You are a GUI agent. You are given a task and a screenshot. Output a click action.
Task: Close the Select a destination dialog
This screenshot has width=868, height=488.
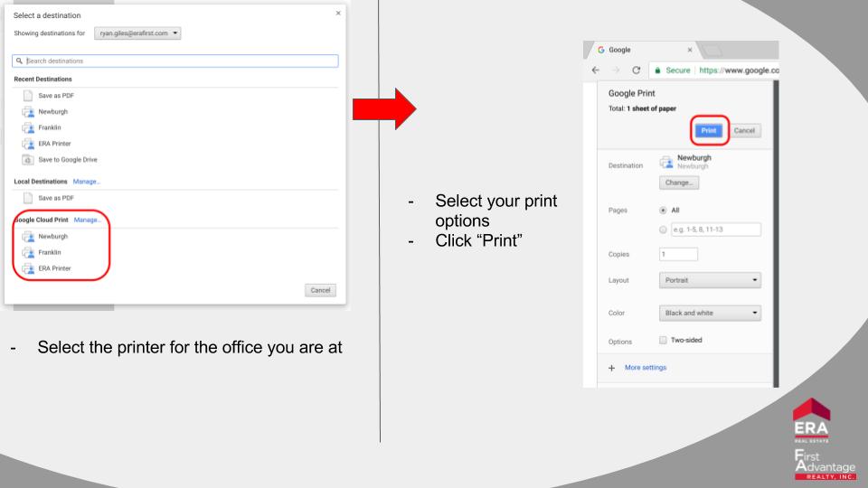pyautogui.click(x=338, y=14)
